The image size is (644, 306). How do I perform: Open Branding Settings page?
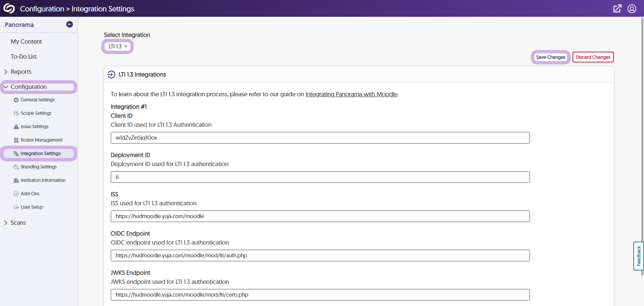point(39,167)
